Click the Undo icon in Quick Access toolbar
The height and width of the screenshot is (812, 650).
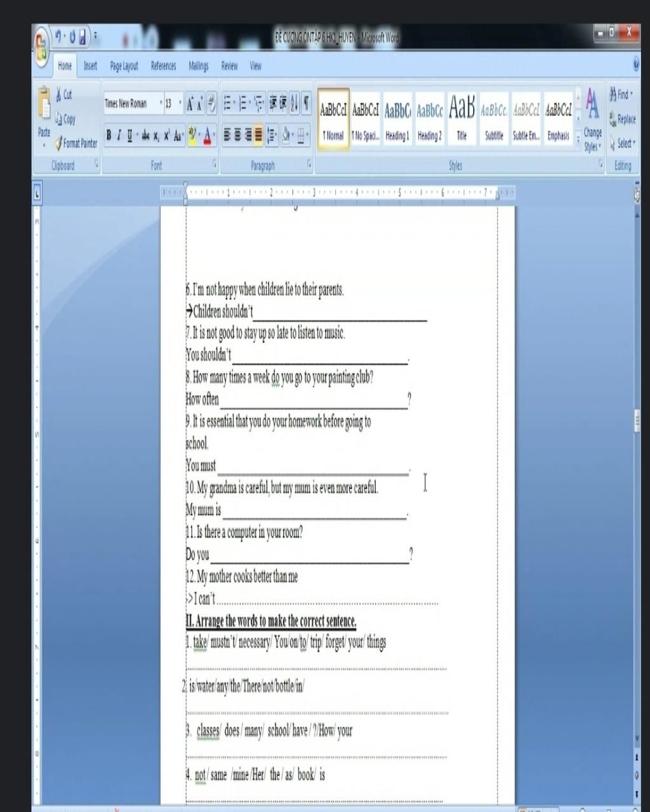click(59, 38)
